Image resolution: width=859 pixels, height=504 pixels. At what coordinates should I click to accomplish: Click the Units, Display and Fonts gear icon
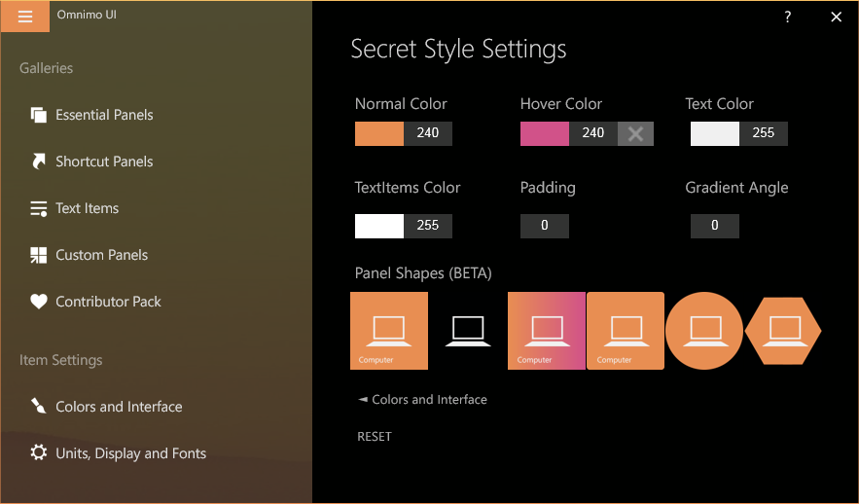38,452
